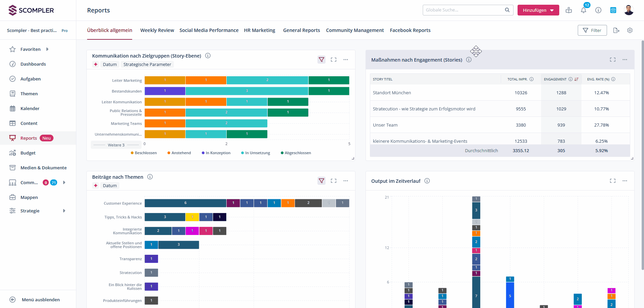Expand the Favoriten sidebar item arrow
This screenshot has width=644, height=308.
(x=47, y=49)
